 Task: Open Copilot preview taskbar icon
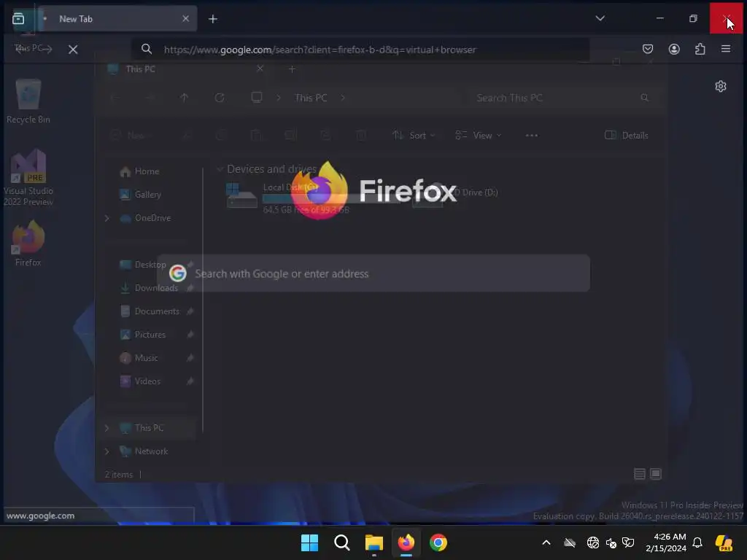pyautogui.click(x=724, y=542)
